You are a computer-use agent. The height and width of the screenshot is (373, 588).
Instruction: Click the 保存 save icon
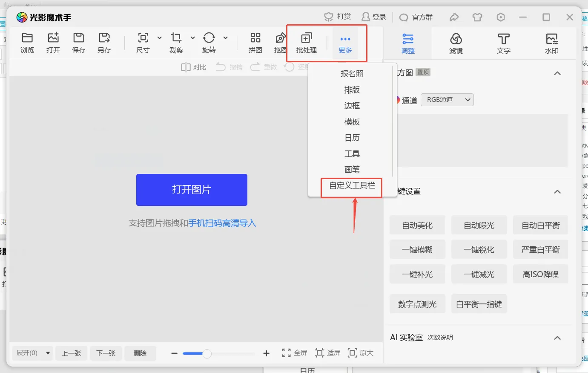[79, 38]
